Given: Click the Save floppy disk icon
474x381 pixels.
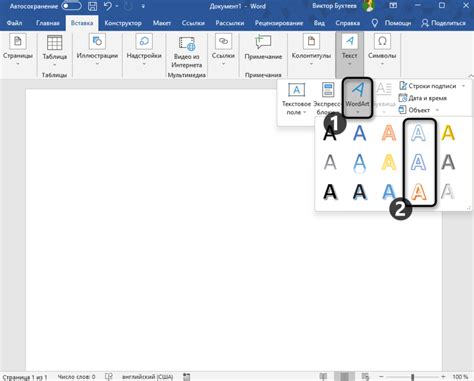Looking at the screenshot, I should pyautogui.click(x=92, y=6).
